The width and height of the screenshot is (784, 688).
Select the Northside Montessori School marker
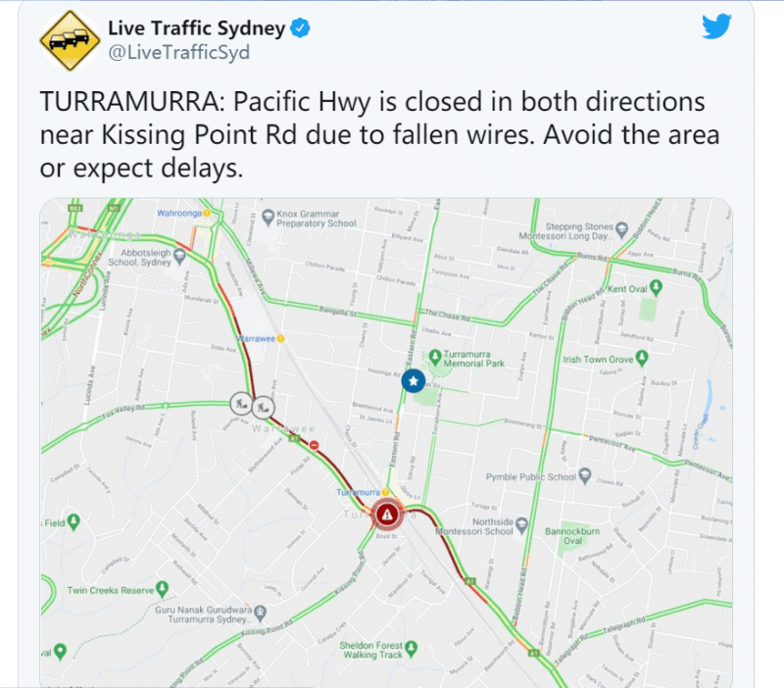(521, 525)
